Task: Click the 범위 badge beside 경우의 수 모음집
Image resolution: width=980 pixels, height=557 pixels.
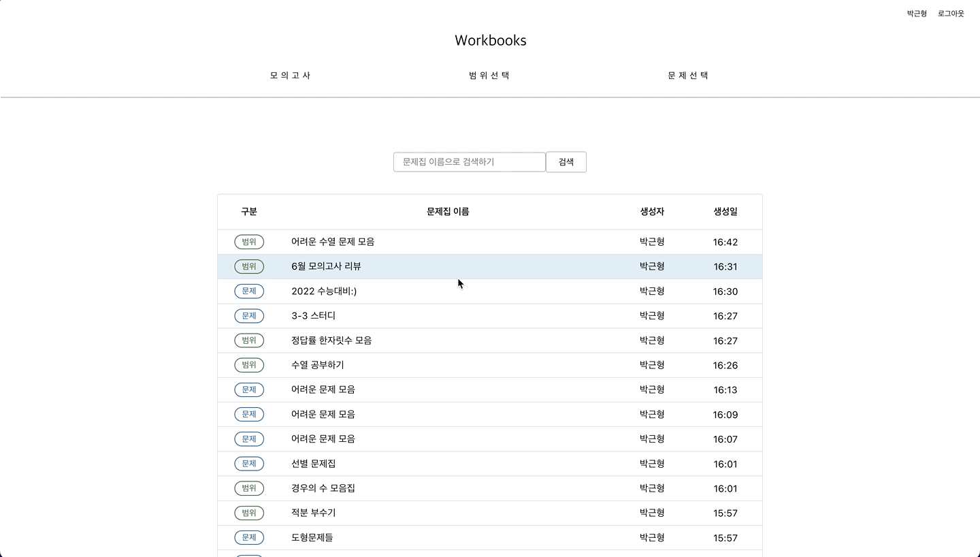Action: (x=249, y=488)
